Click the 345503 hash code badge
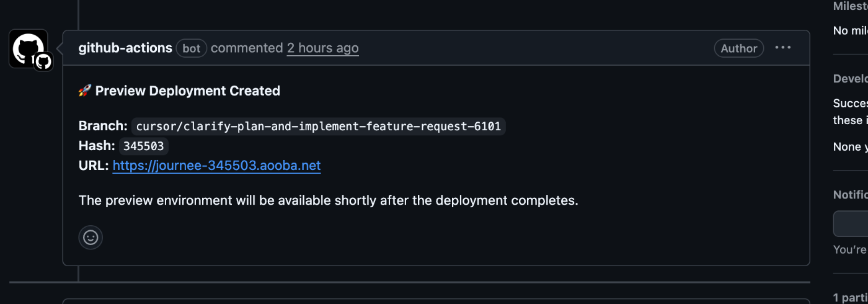 (143, 146)
